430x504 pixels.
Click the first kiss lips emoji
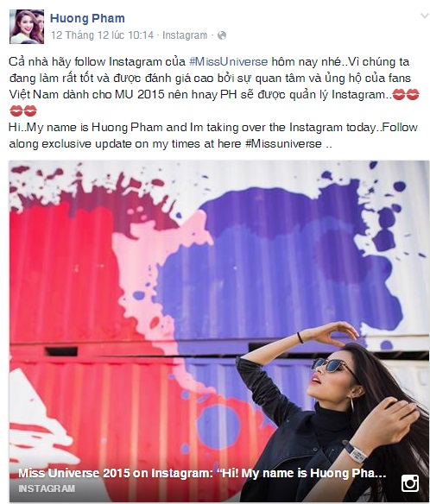[x=400, y=95]
